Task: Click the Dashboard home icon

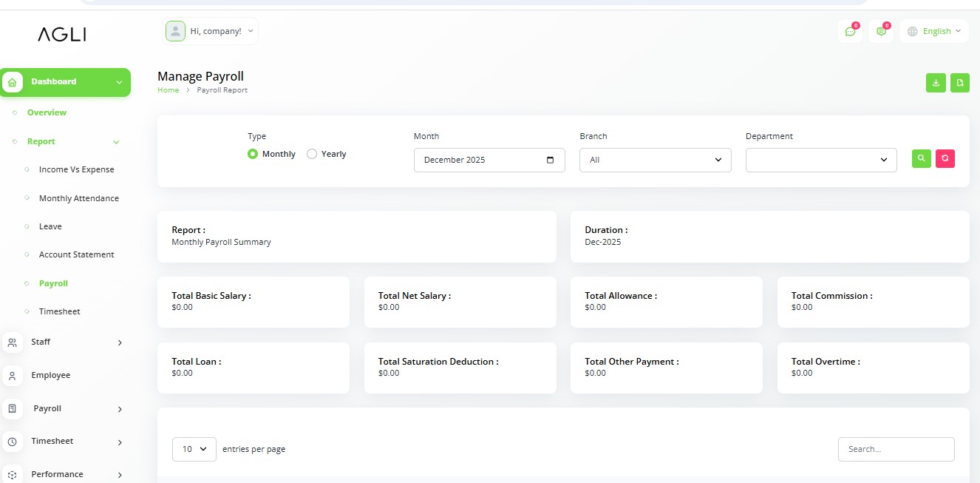Action: tap(13, 82)
